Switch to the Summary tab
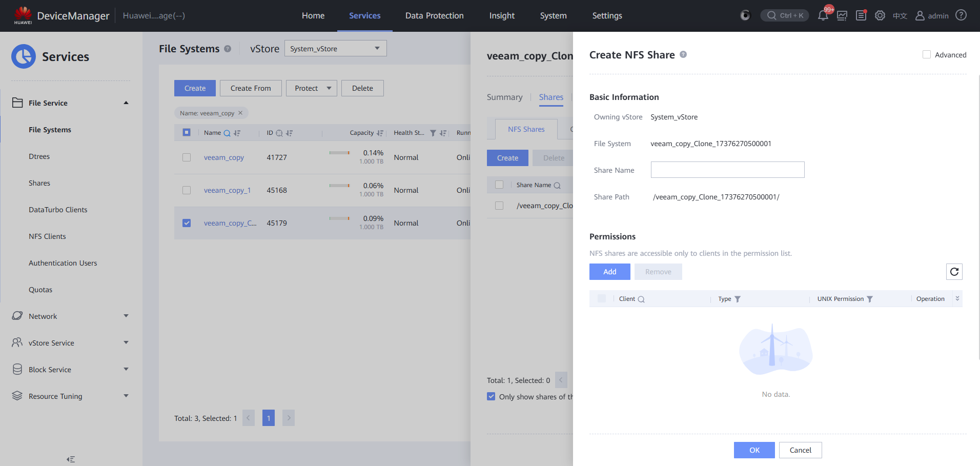980x466 pixels. pyautogui.click(x=504, y=97)
